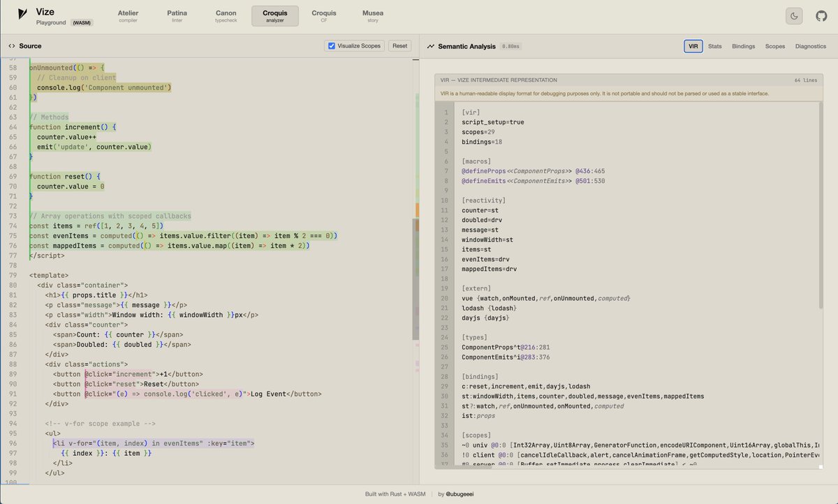Click the '[bindings]' section header
This screenshot has width=838, height=504.
click(x=480, y=376)
